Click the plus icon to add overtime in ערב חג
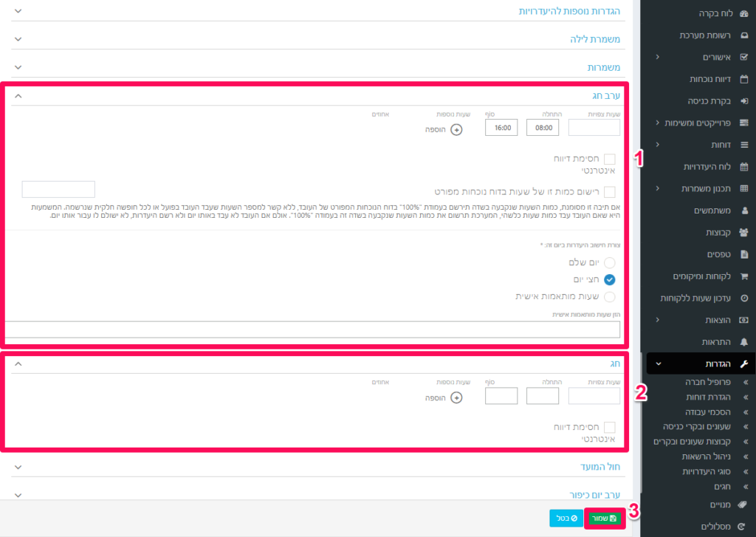The width and height of the screenshot is (756, 537). click(x=456, y=130)
